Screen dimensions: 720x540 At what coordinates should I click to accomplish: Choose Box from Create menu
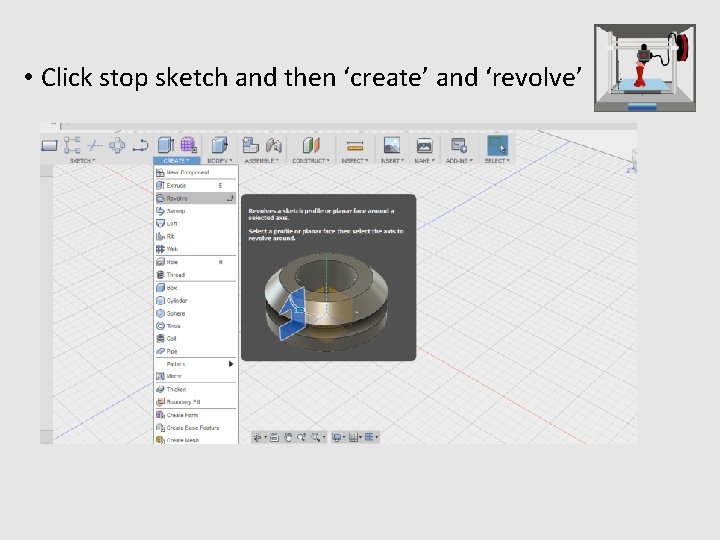click(196, 287)
